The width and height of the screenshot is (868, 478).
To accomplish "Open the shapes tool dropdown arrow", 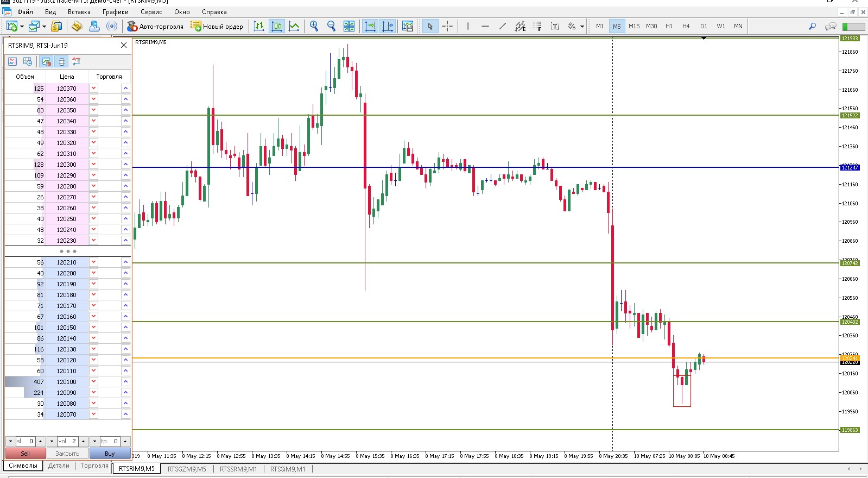I will point(582,26).
